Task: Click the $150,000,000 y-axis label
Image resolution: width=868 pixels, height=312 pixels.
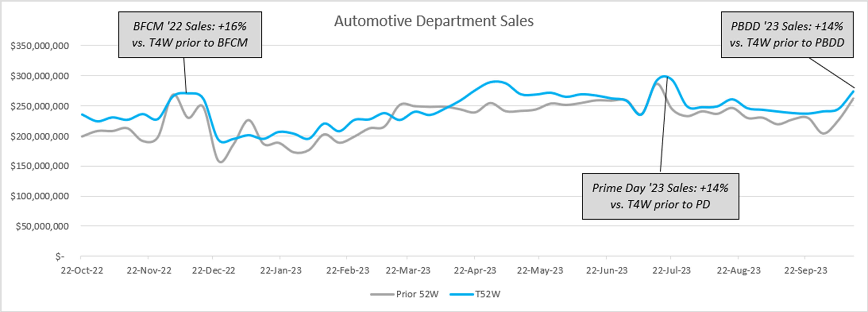Action: (x=40, y=166)
